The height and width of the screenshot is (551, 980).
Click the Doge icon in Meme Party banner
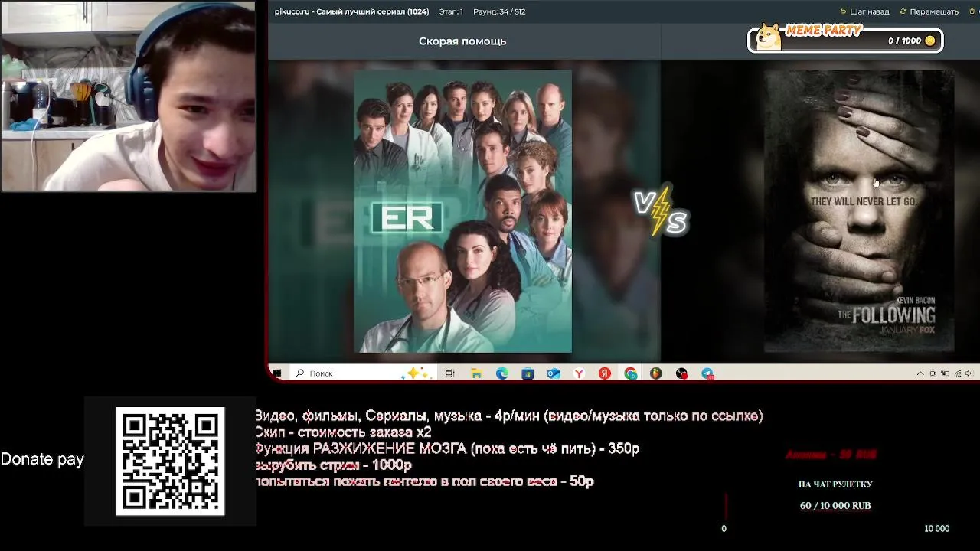(769, 37)
